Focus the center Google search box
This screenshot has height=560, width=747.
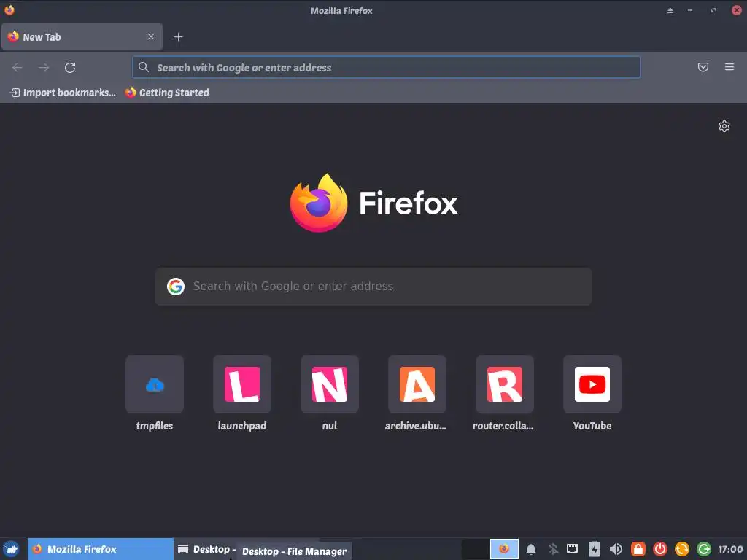pyautogui.click(x=373, y=286)
